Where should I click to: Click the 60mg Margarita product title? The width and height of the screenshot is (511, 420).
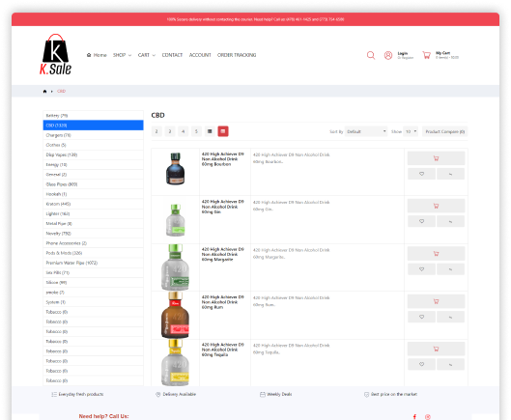pyautogui.click(x=222, y=255)
